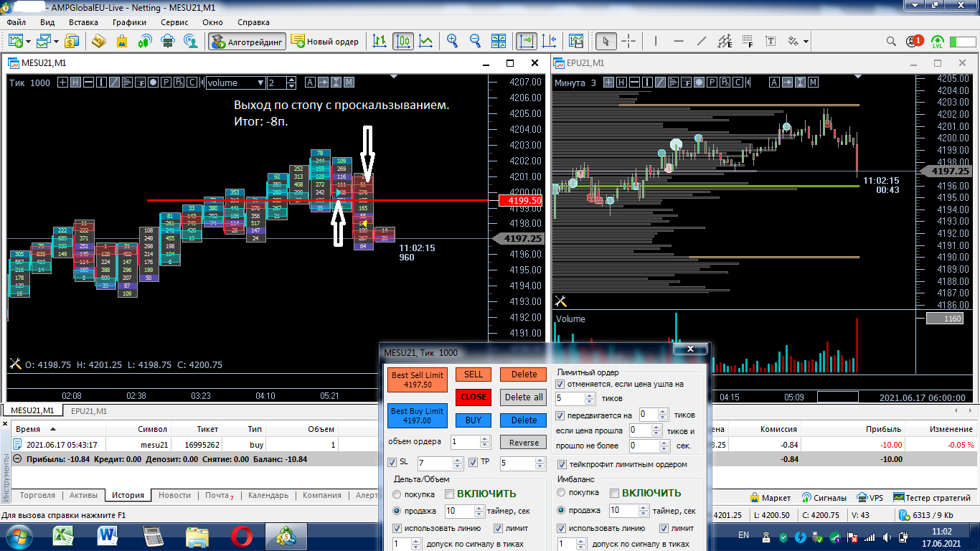Expand the graphical objects dropdown arrow
The image size is (980, 551).
806,41
